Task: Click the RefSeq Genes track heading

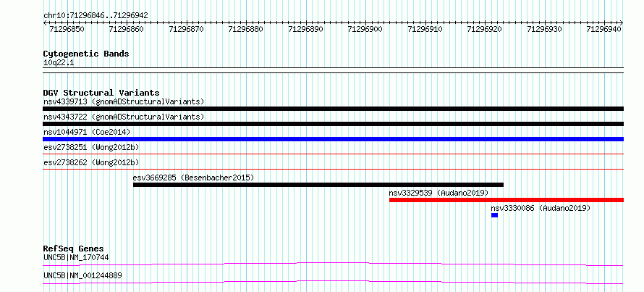Action: tap(73, 249)
